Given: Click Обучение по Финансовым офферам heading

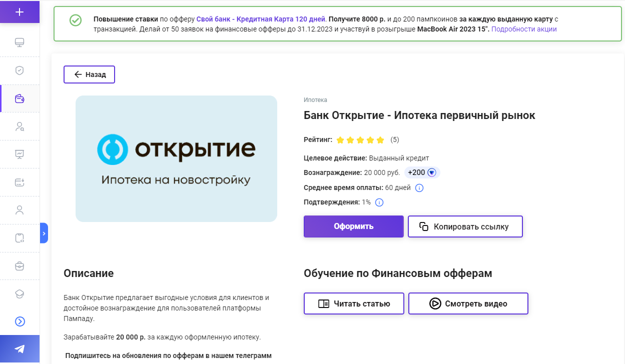Looking at the screenshot, I should 398,273.
